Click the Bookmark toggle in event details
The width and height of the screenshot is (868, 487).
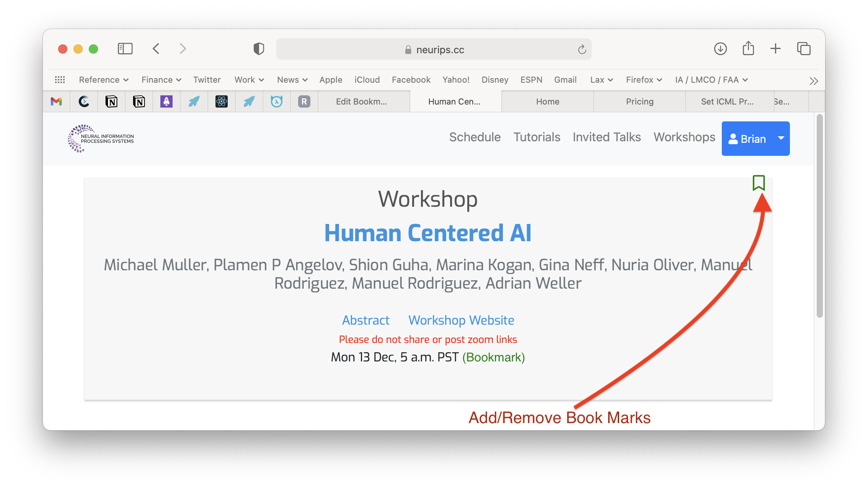click(x=758, y=182)
